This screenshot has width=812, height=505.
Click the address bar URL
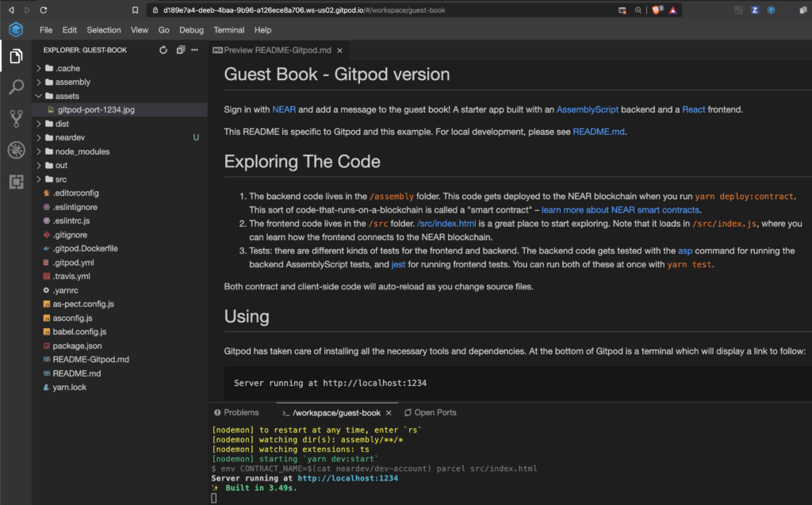(304, 10)
